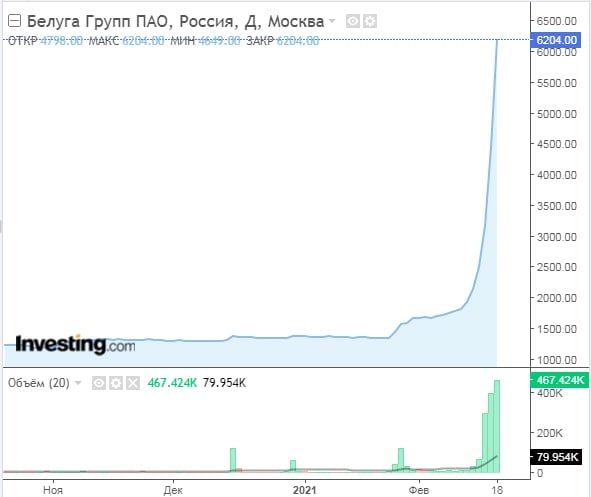Click the 18 date label on the time axis
This screenshot has height=497, width=591.
click(497, 490)
